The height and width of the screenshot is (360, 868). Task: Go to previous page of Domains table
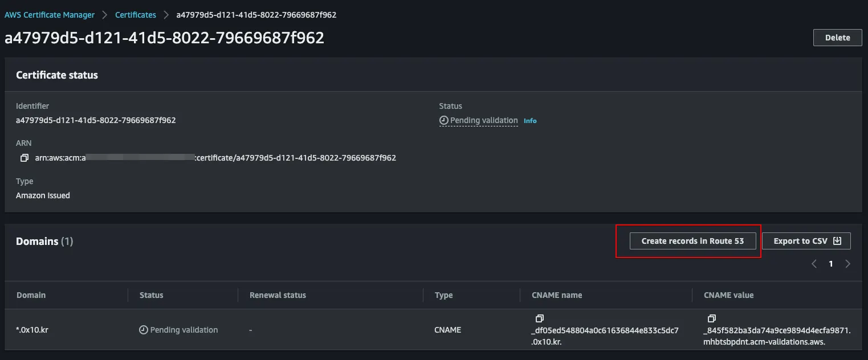coord(814,264)
